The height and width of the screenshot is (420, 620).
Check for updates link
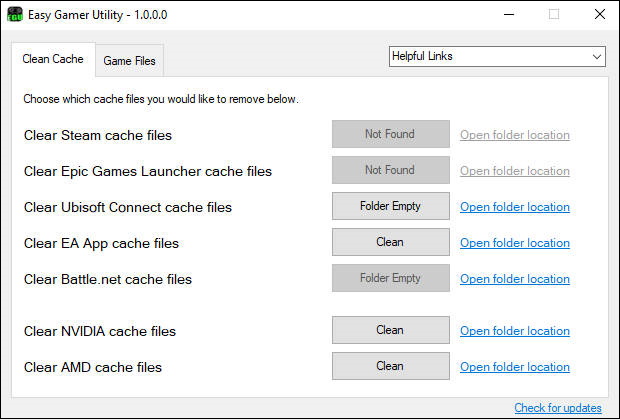coord(558,408)
